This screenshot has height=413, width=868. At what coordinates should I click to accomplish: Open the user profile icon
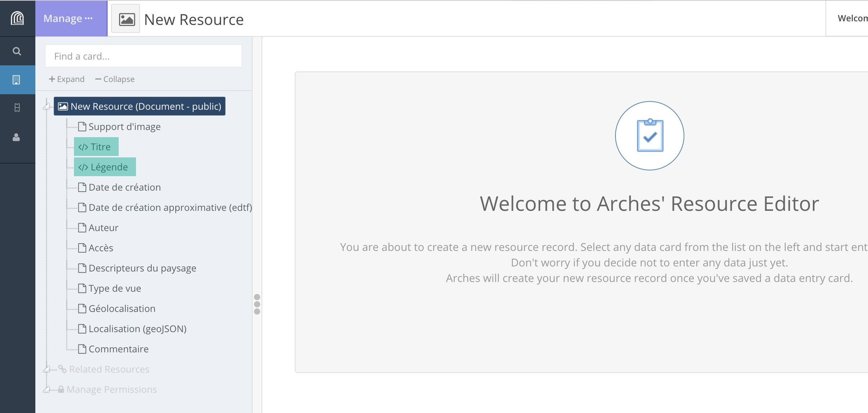16,137
